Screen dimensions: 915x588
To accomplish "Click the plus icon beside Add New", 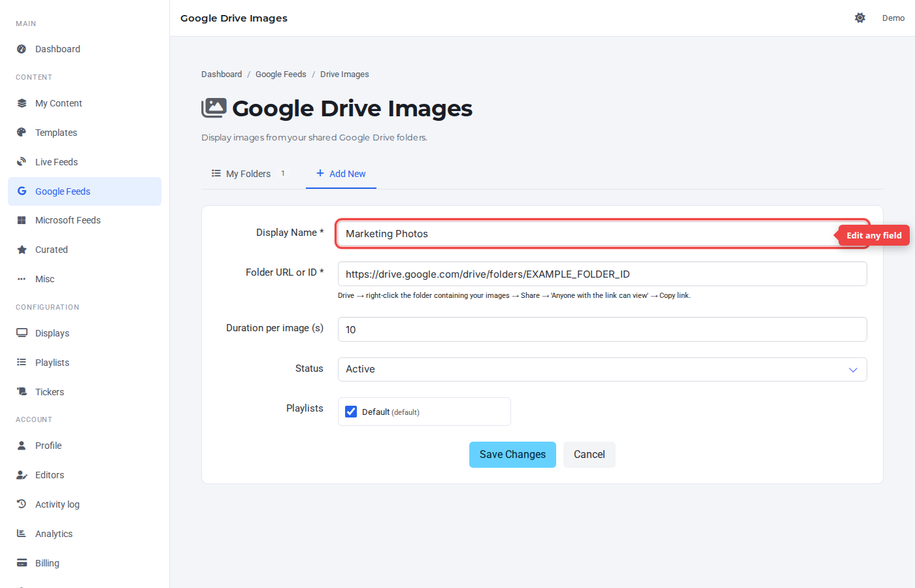I will click(320, 173).
